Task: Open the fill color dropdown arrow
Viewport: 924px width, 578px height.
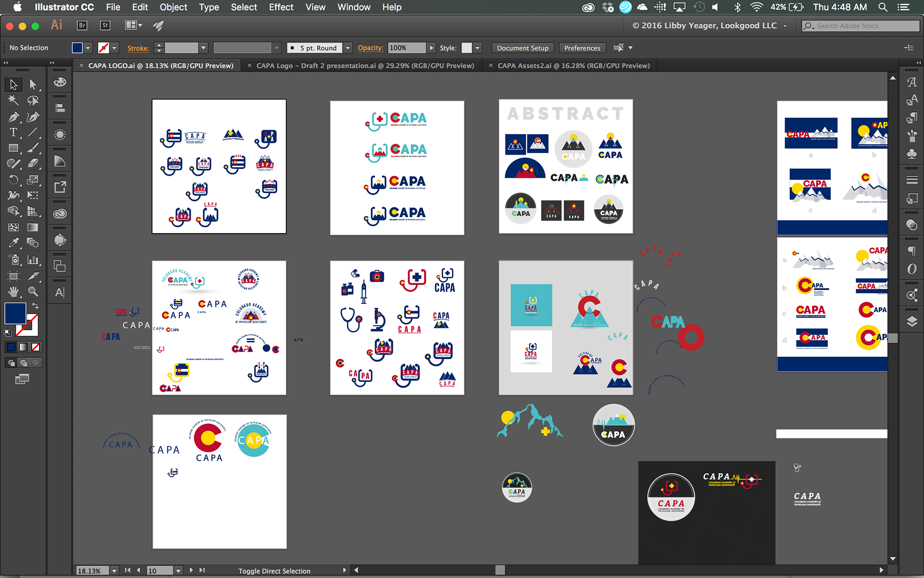Action: point(88,48)
